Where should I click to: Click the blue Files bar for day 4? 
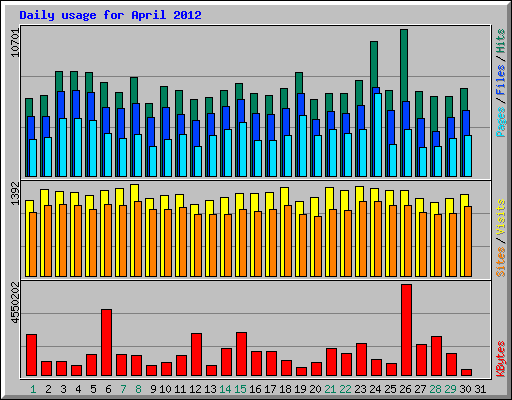pos(75,104)
